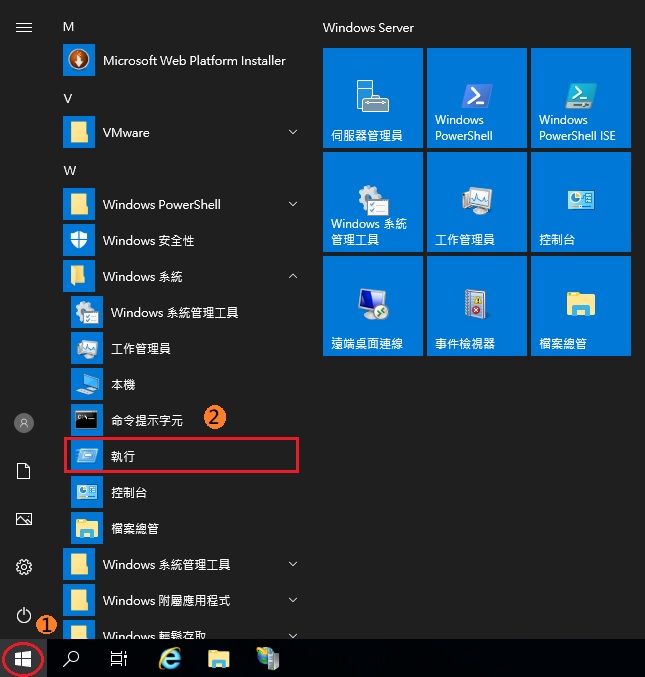
Task: Click the user account icon
Action: 24,423
